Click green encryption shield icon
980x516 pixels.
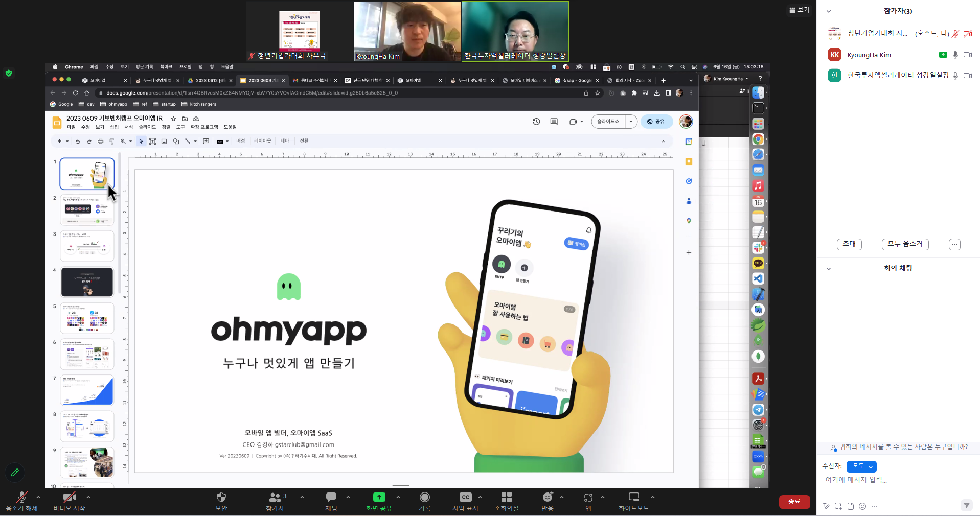[9, 73]
